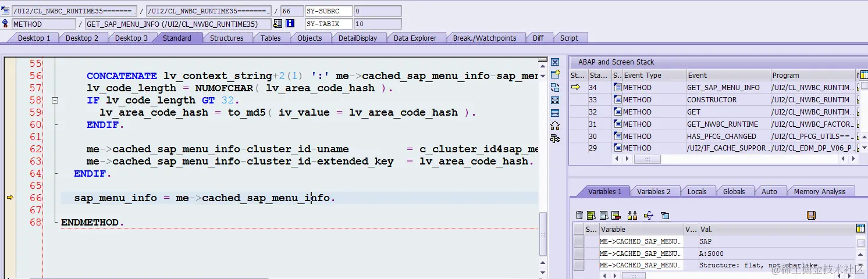Click the close tool icon beside the stack panel
The height and width of the screenshot is (279, 868).
[x=555, y=62]
